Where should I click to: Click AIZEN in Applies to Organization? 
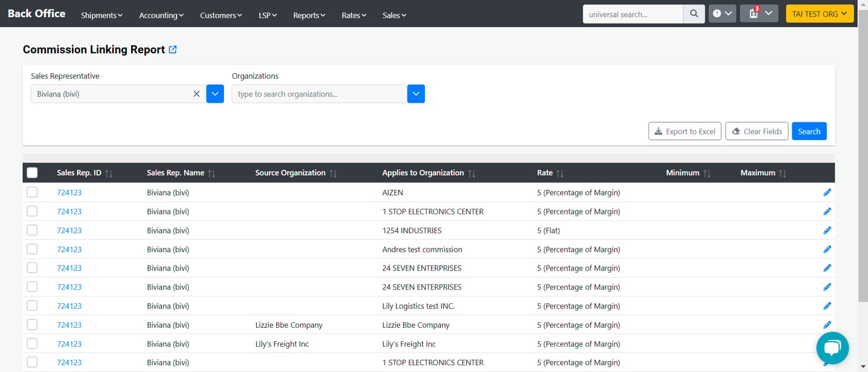(x=392, y=192)
